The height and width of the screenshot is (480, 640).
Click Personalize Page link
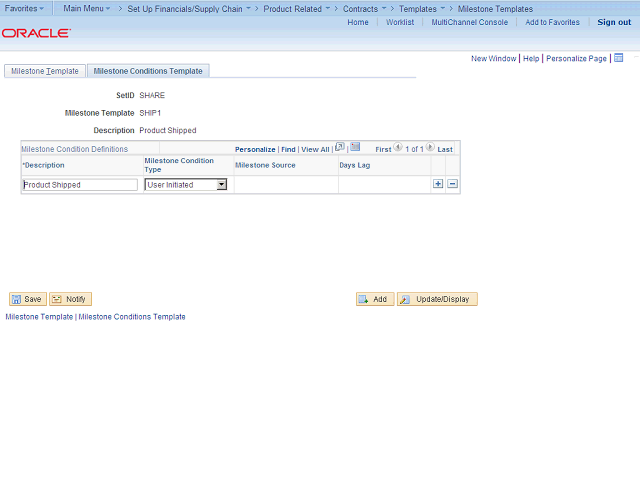576,58
